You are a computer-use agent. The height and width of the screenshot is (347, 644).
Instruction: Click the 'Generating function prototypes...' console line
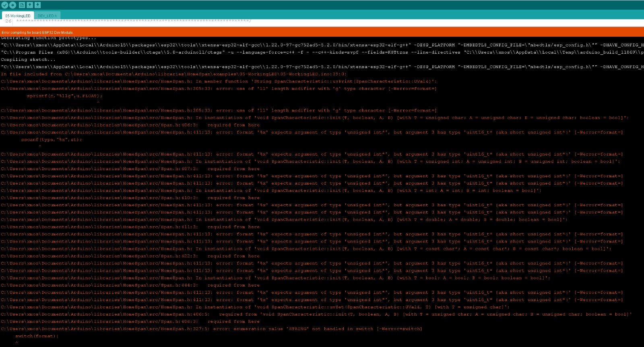pos(48,38)
